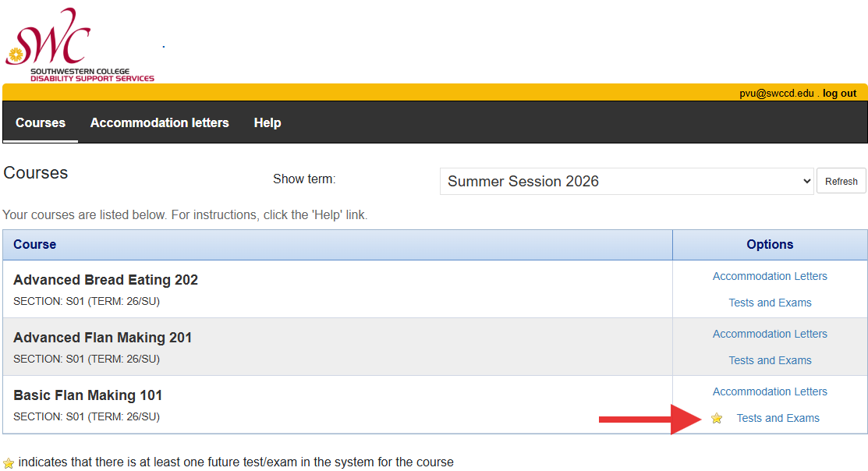Click the 'Your courses are listed below' instruction text

click(185, 214)
